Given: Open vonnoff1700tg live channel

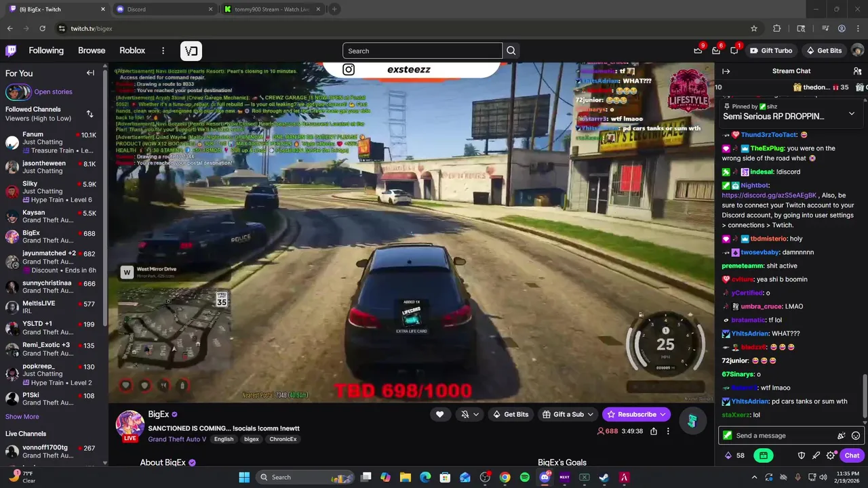Looking at the screenshot, I should (x=53, y=451).
